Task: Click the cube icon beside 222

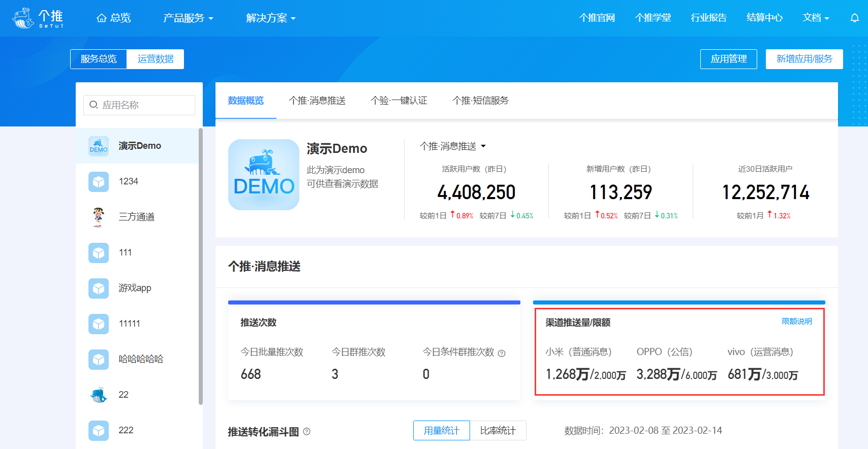Action: tap(99, 430)
